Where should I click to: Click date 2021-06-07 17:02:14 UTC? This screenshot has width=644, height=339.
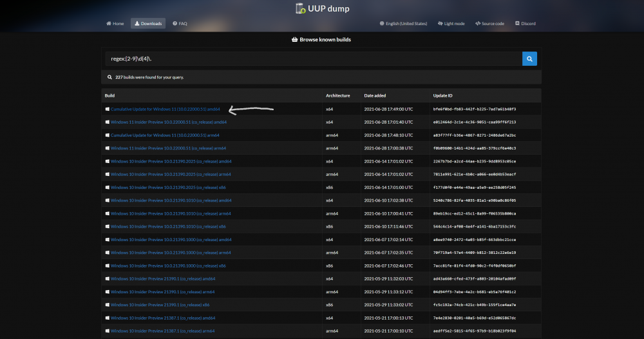(x=388, y=240)
